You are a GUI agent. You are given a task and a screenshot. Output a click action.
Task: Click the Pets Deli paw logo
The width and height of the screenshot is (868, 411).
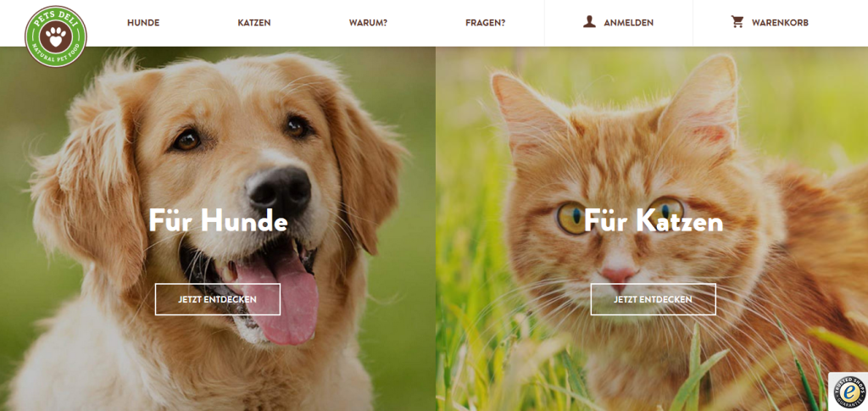[x=56, y=36]
